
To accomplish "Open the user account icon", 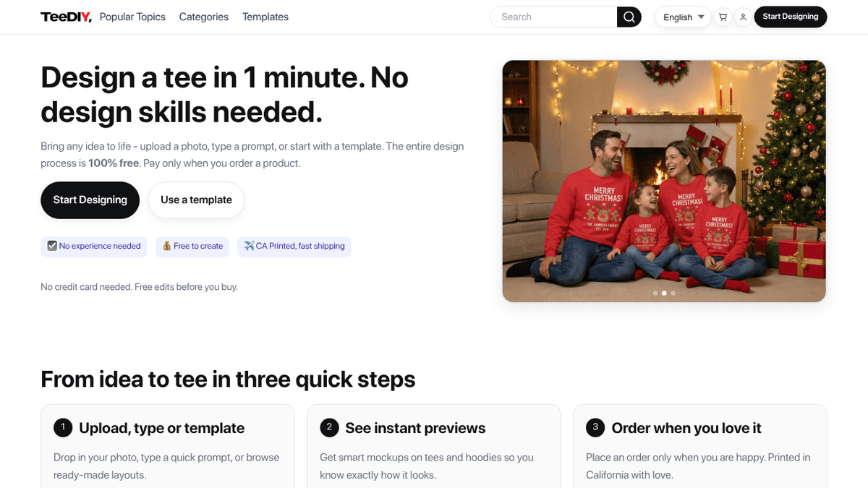I will click(743, 17).
